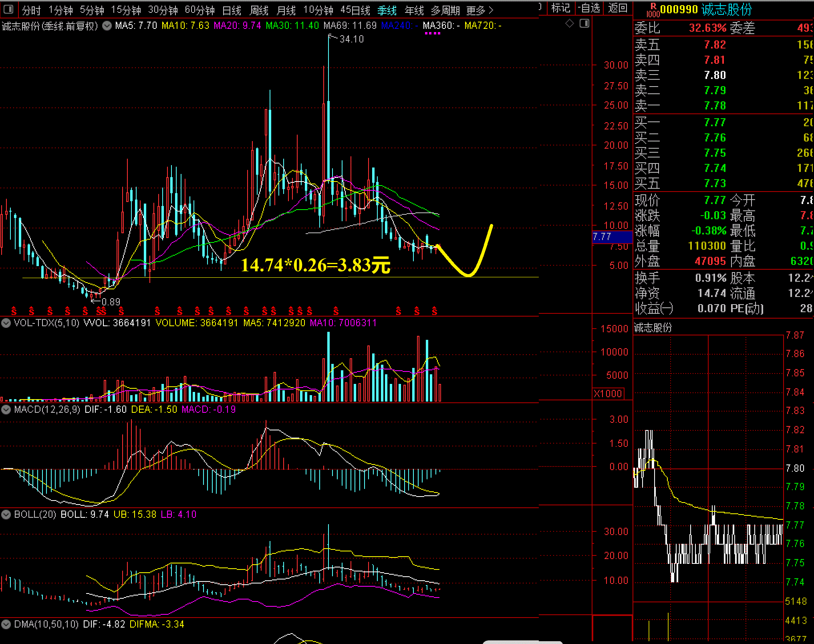Click the diamond marker icon above the price axis
Screen dimensions: 814x644
point(569,24)
